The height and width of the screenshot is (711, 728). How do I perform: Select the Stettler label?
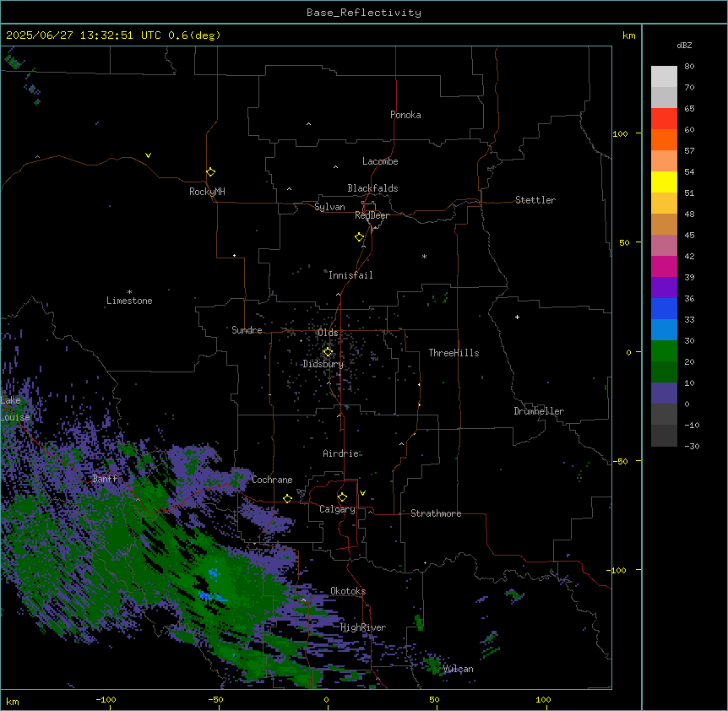point(535,200)
